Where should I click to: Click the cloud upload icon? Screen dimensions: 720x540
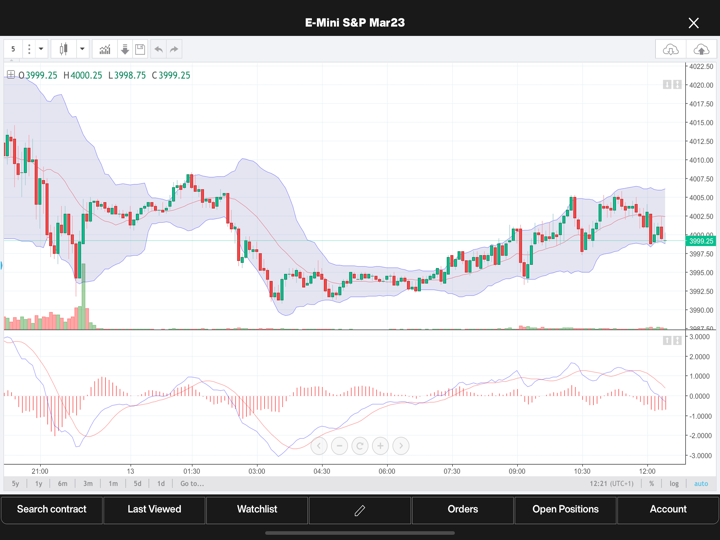[x=701, y=49]
